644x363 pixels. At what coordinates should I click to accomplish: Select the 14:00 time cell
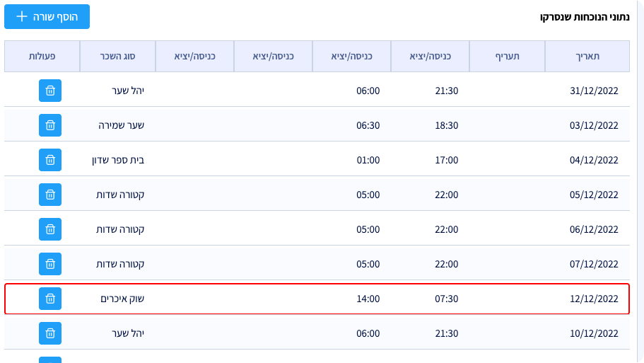point(368,299)
